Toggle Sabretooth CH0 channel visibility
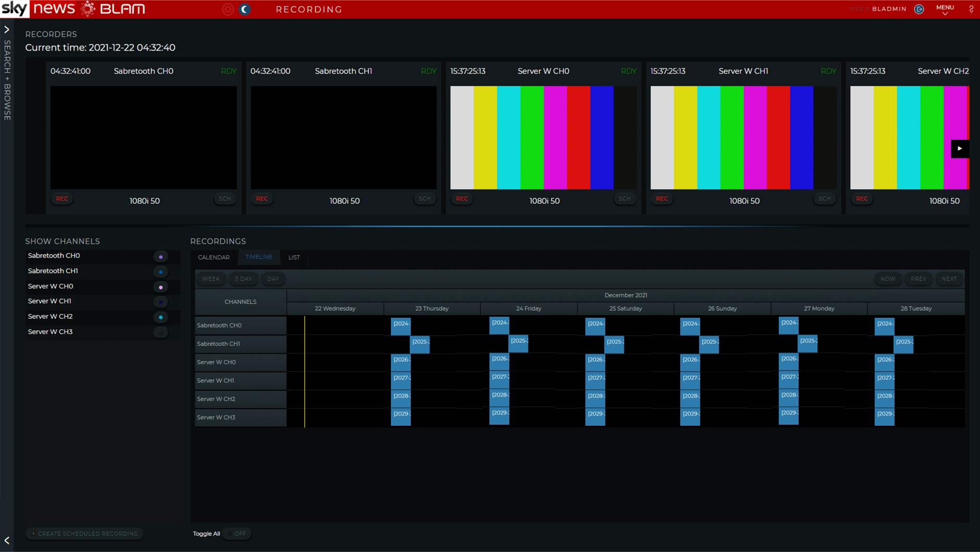Image resolution: width=980 pixels, height=552 pixels. [161, 257]
